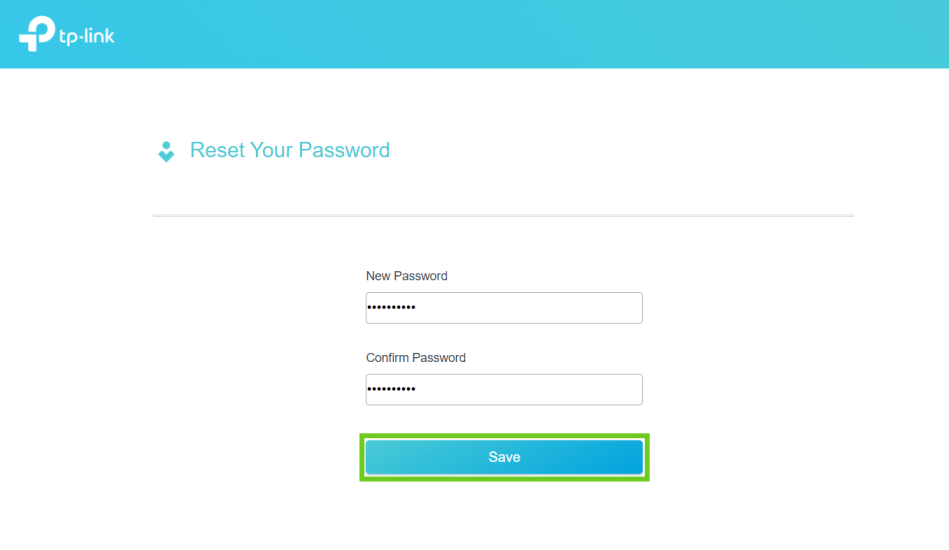Click the blank white area below Save
949x550 pixels.
coord(504,515)
